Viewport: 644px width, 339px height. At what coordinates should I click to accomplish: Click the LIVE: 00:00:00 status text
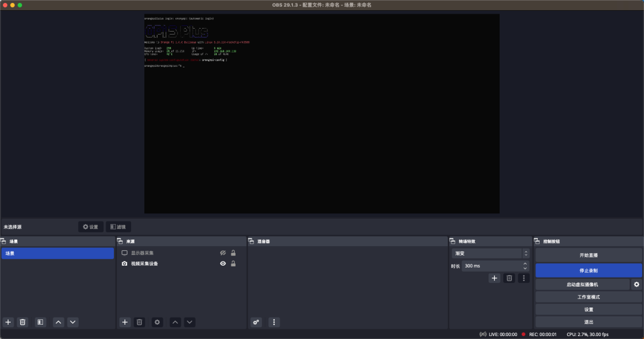coord(503,334)
